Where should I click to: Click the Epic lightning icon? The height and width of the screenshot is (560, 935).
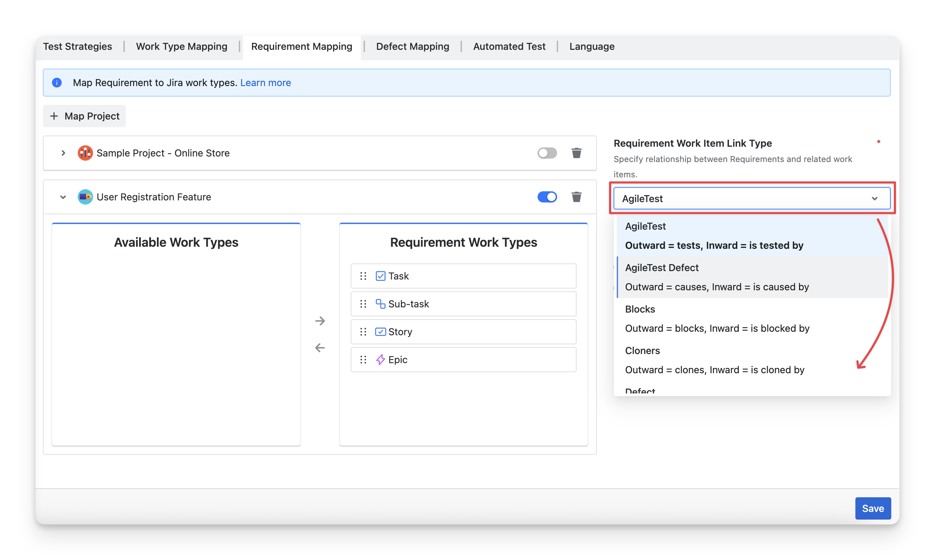coord(380,360)
